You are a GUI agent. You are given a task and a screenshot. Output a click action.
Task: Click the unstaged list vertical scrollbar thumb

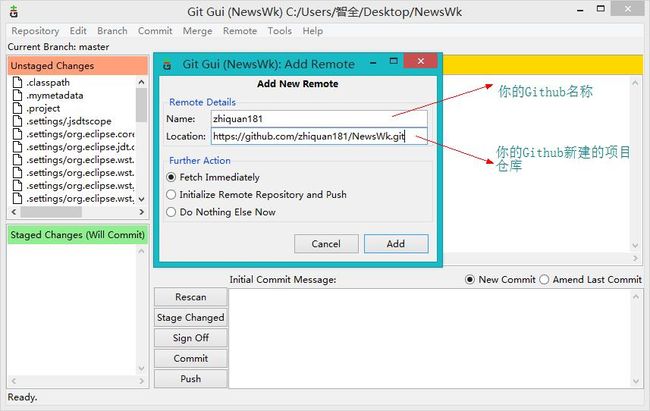(141, 105)
